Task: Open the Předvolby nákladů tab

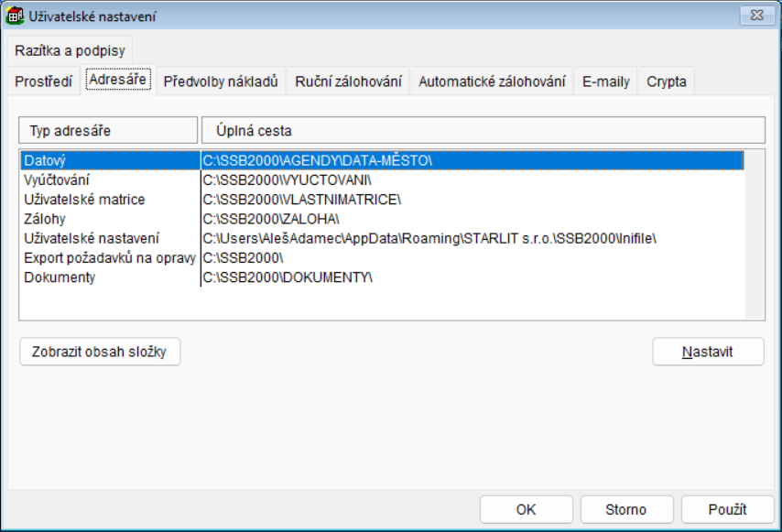Action: [220, 81]
